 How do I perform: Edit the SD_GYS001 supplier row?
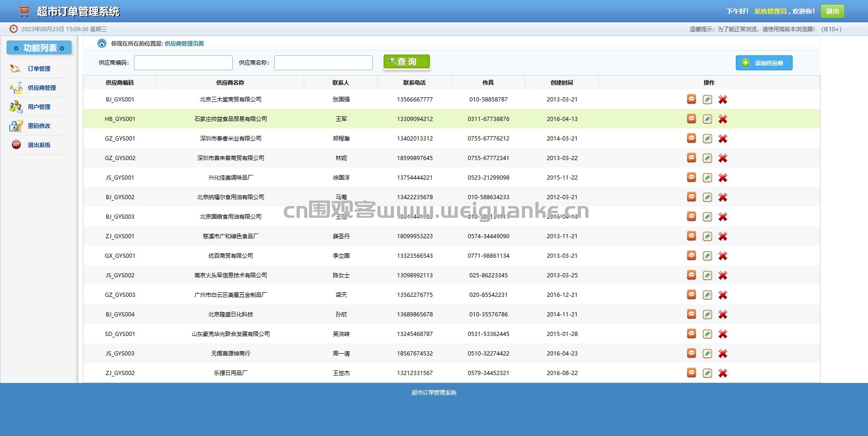click(707, 334)
